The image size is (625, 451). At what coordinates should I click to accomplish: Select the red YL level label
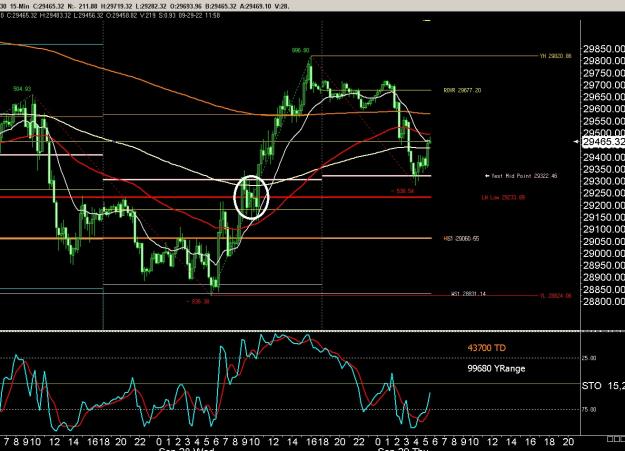556,296
